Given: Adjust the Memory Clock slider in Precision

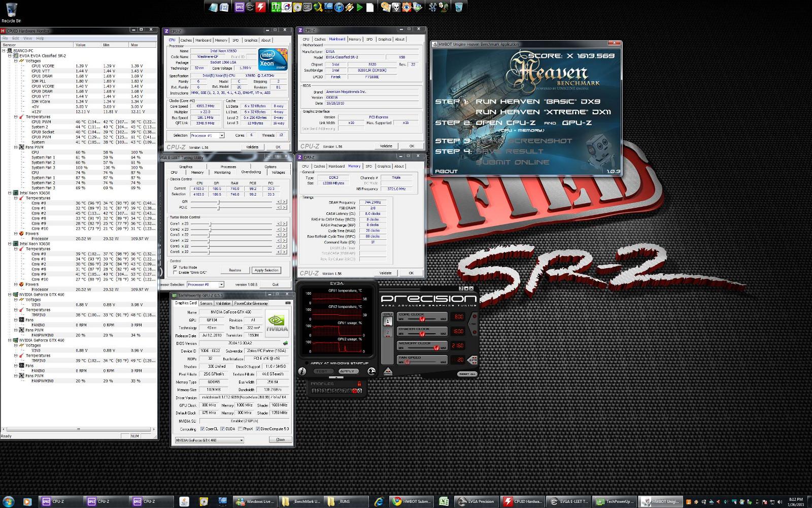Looking at the screenshot, I should (436, 348).
